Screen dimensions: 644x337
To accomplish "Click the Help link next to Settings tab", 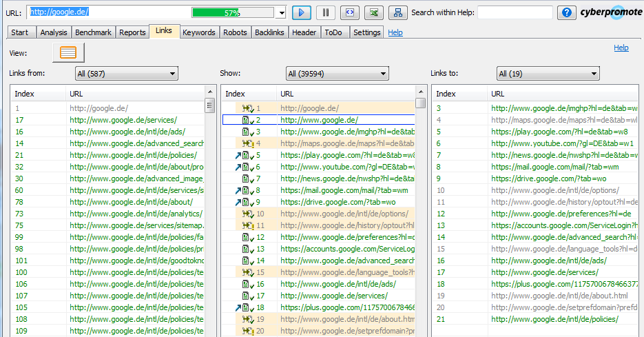I will click(x=395, y=32).
